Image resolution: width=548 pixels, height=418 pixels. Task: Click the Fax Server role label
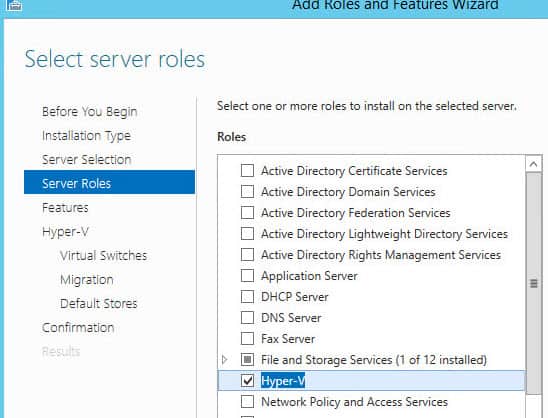point(288,339)
